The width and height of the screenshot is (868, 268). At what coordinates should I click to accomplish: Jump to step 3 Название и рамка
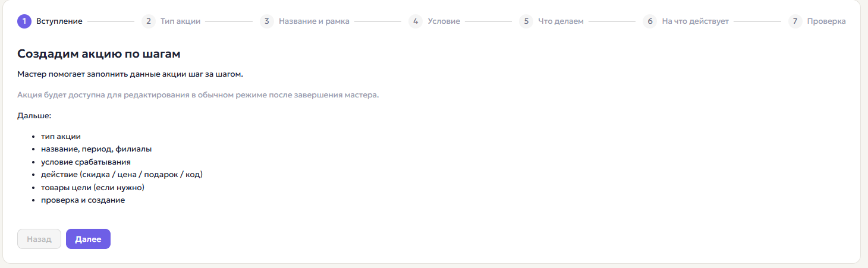[305, 21]
